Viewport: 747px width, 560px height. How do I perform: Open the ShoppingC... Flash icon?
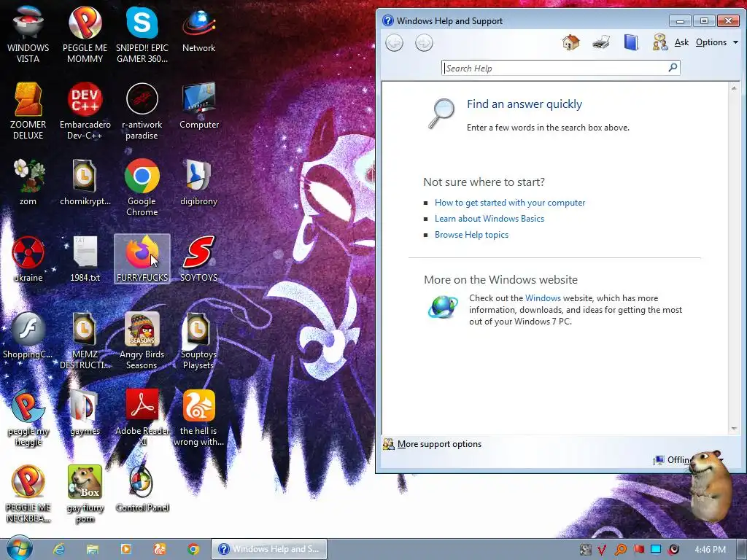[x=28, y=335]
